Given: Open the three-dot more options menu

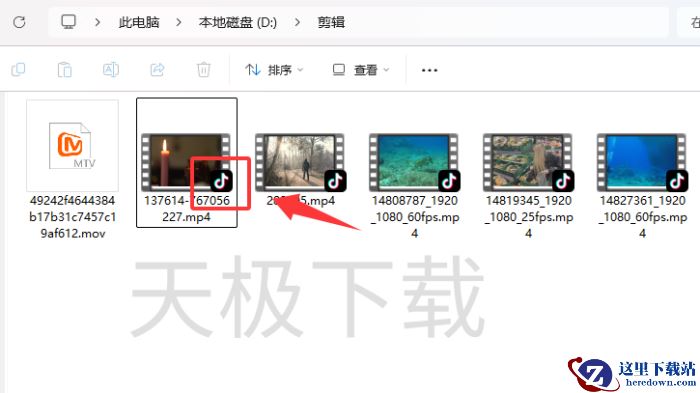Looking at the screenshot, I should 429,70.
